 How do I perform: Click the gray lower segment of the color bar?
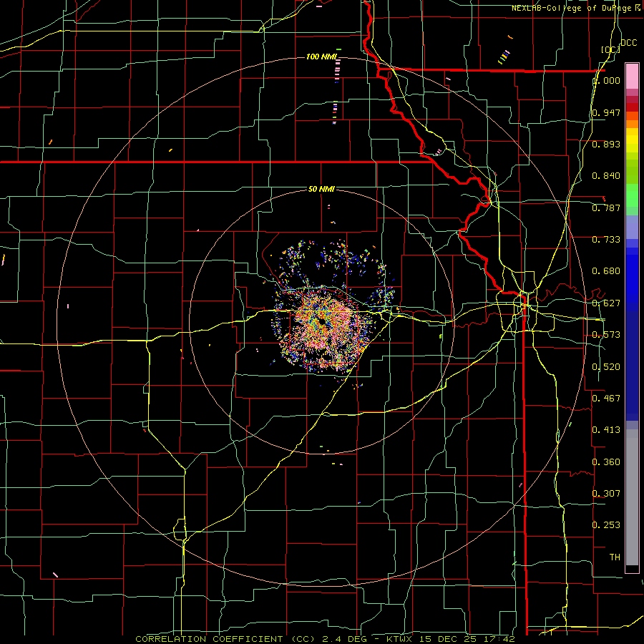click(x=632, y=497)
